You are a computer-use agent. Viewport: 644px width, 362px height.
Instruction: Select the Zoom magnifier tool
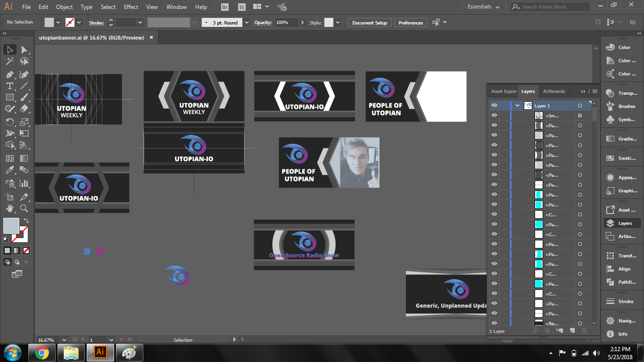[24, 208]
